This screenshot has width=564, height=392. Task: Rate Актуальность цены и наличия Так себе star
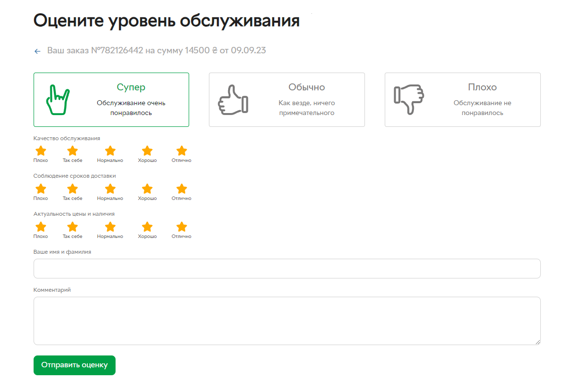coord(73,227)
